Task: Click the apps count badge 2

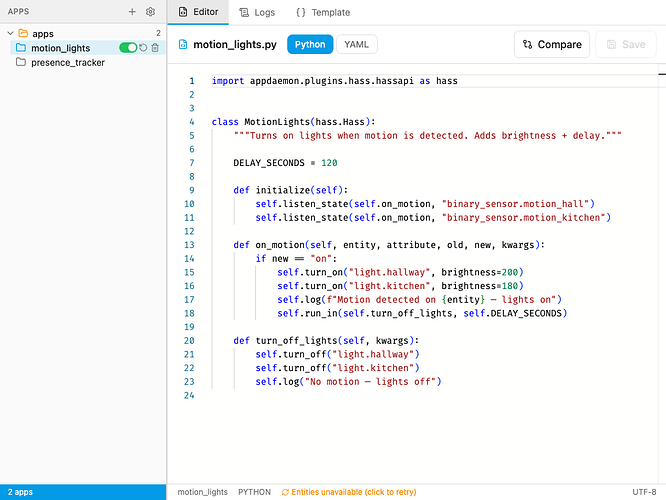Action: pyautogui.click(x=158, y=33)
